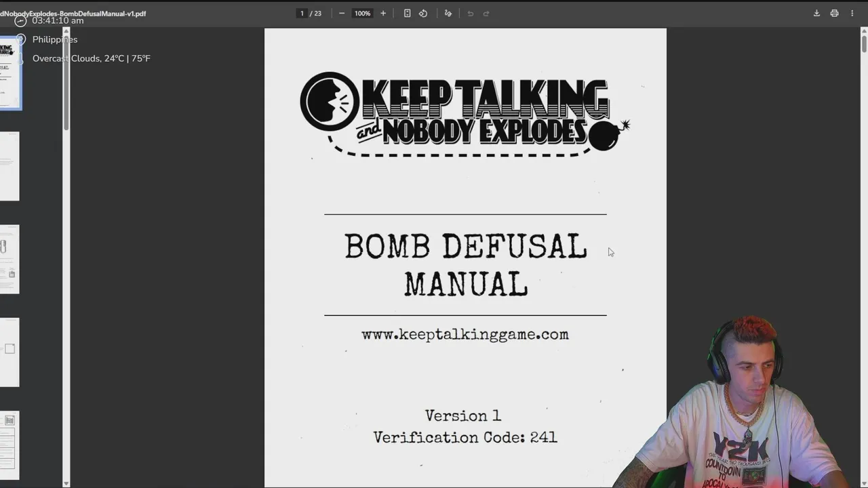Open the page 4 thumbnail
This screenshot has height=488, width=868.
point(9,352)
